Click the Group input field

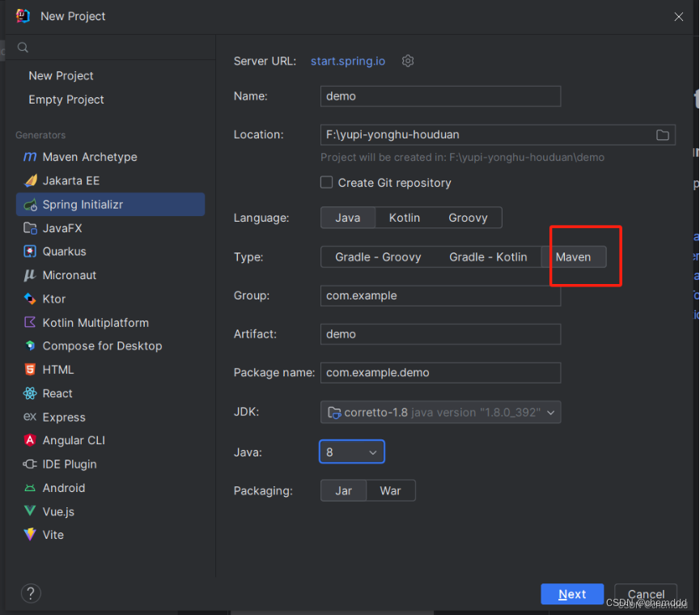tap(440, 295)
